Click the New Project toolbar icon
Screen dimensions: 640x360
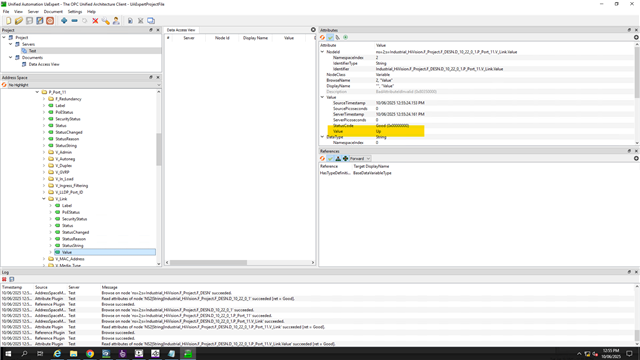(x=9, y=21)
